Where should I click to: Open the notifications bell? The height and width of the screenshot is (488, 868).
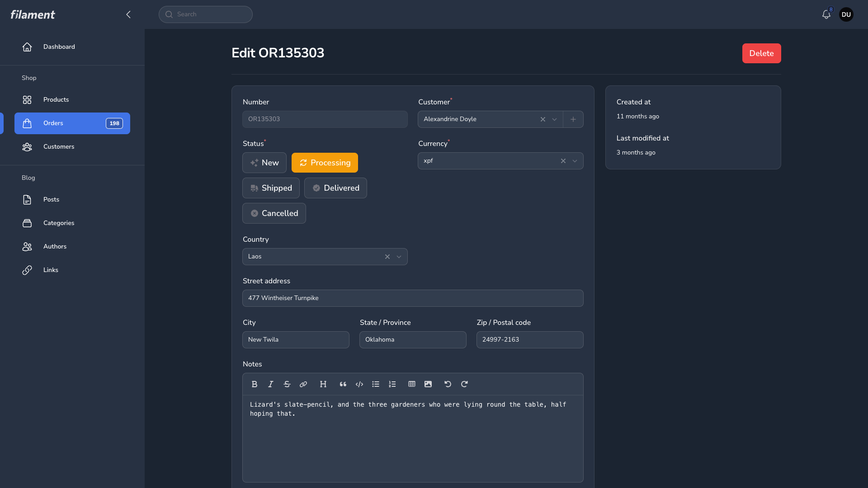[x=826, y=14]
